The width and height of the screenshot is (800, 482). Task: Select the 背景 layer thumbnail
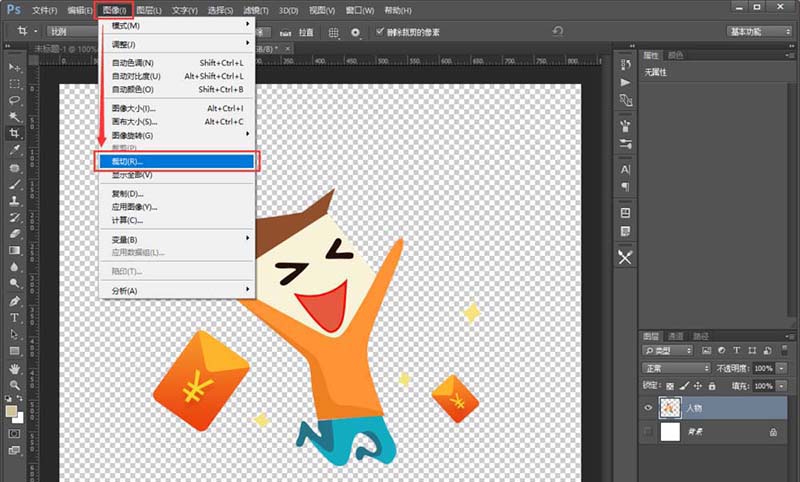(x=670, y=432)
